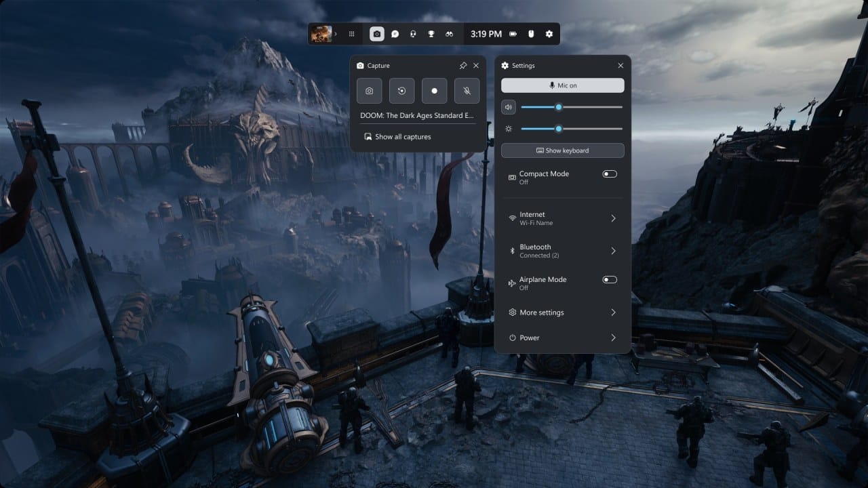Open the Audio widget
This screenshot has width=868, height=488.
coord(413,33)
